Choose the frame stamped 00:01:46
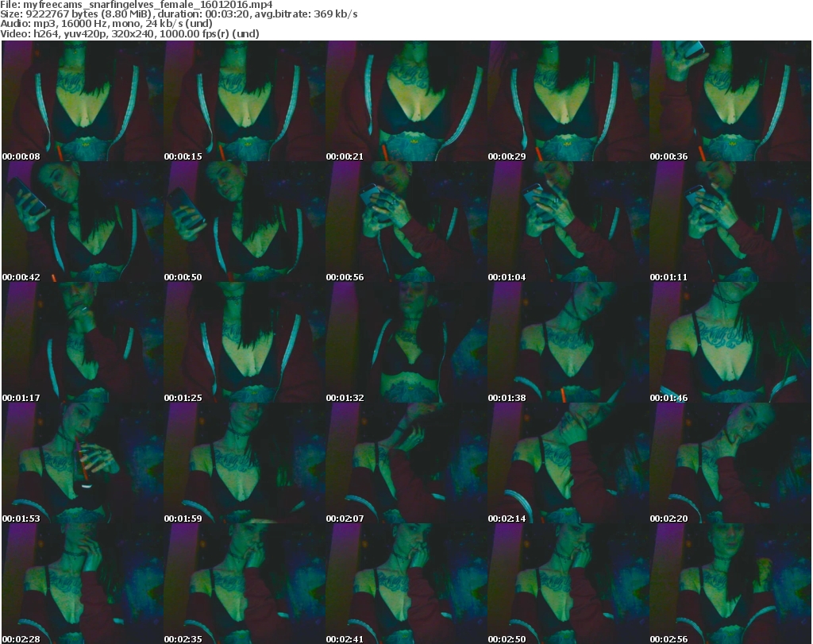 pyautogui.click(x=730, y=342)
